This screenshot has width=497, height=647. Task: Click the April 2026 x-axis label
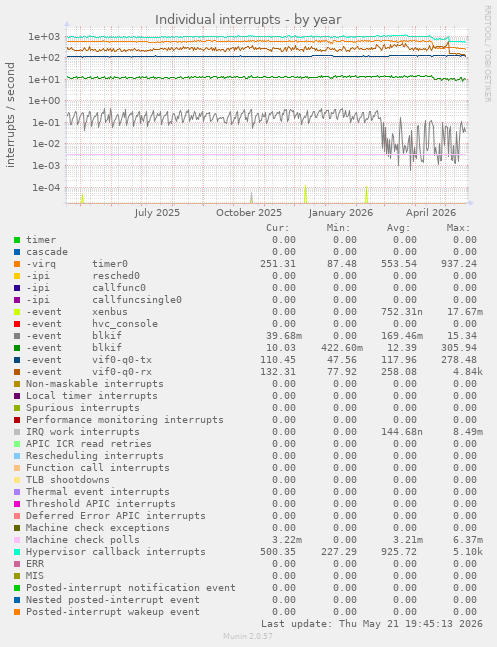[x=431, y=213]
